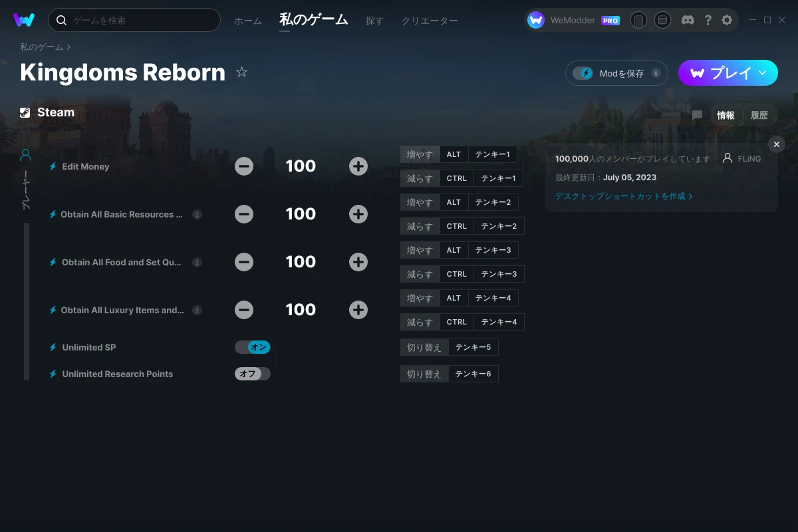
Task: Open the comments chat bubble icon
Action: 697,115
